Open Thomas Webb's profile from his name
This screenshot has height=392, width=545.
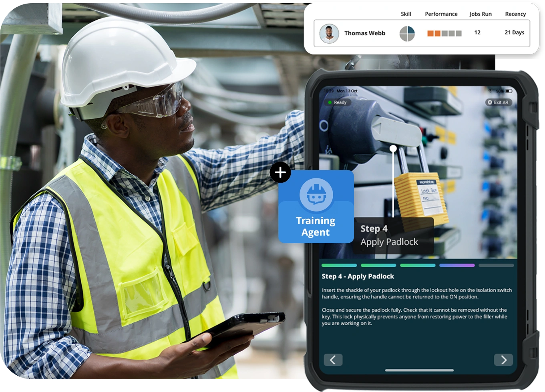pyautogui.click(x=365, y=33)
